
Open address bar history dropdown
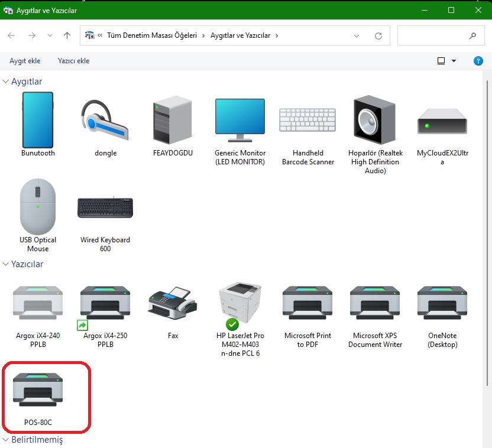pyautogui.click(x=357, y=35)
